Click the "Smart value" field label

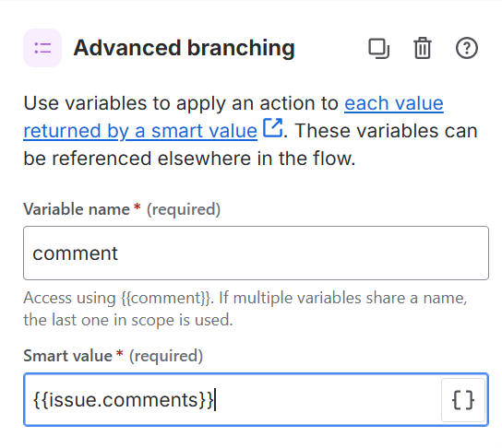pos(67,356)
